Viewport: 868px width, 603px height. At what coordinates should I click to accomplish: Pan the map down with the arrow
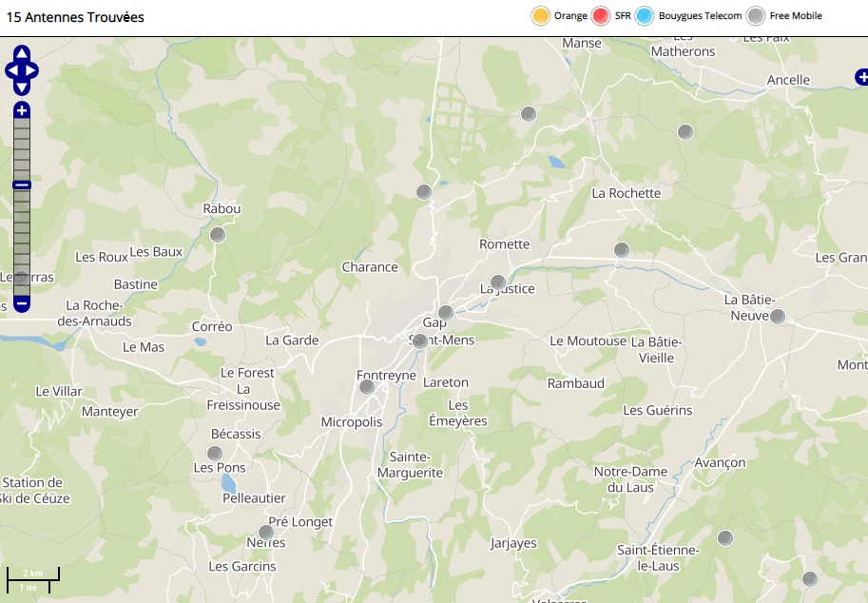tap(21, 88)
